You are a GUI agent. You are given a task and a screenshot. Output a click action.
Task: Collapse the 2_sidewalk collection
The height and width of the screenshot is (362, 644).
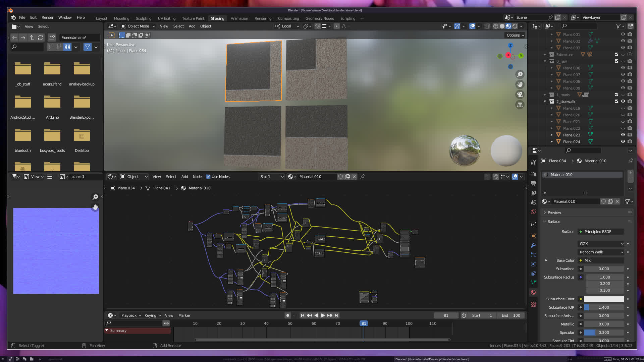tap(545, 101)
